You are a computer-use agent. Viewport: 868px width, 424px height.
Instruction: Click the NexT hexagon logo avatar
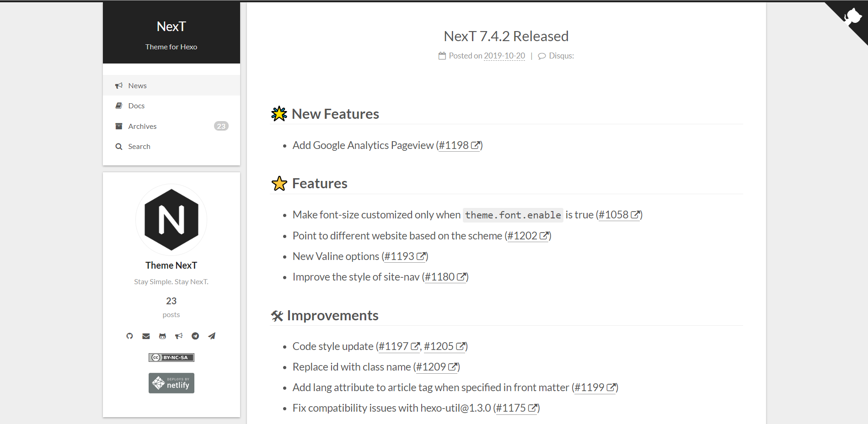pos(171,220)
